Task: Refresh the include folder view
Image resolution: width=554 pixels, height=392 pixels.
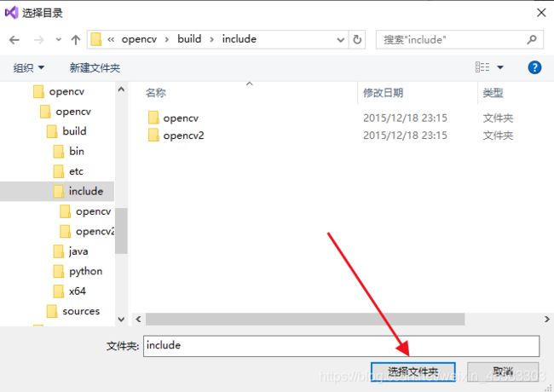Action: (x=357, y=39)
